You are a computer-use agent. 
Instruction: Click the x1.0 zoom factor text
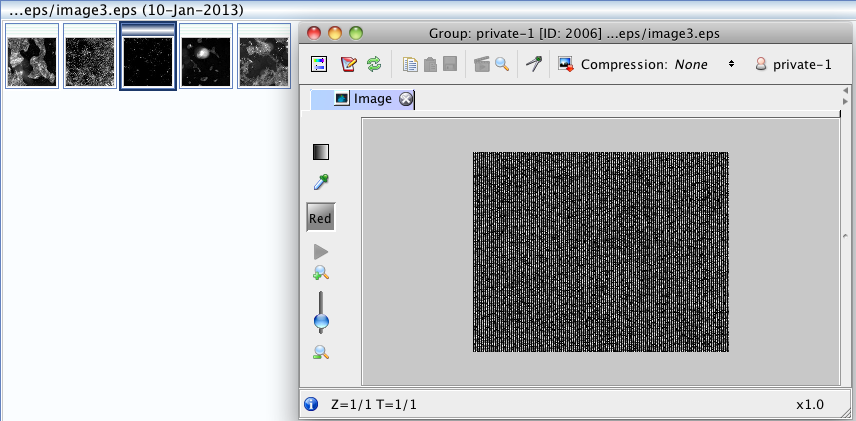click(810, 405)
